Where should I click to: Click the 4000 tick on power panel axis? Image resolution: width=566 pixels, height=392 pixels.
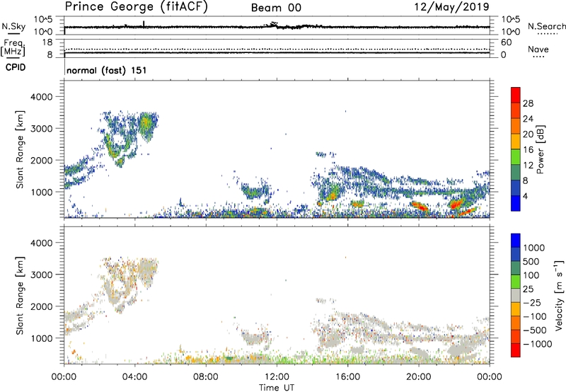(x=42, y=97)
